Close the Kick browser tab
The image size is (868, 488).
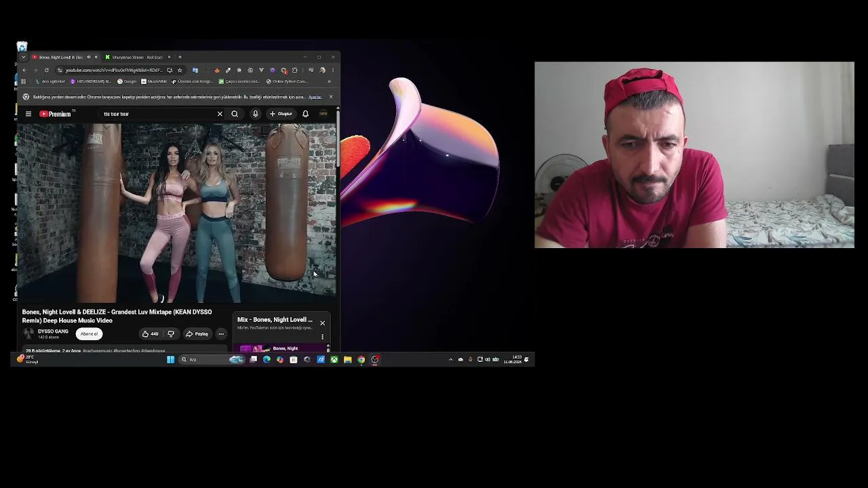pos(169,57)
